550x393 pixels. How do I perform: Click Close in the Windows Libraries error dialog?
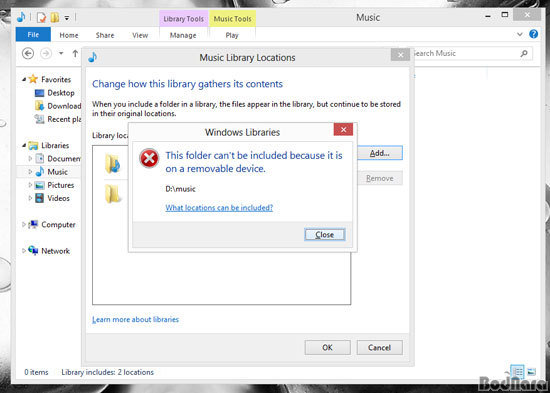(325, 235)
